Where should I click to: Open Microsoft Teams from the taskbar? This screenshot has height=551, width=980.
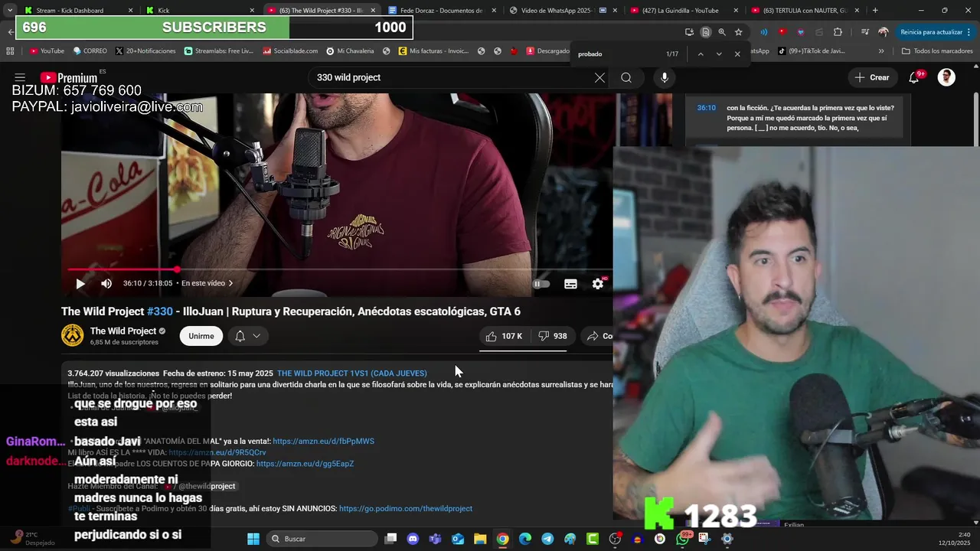pos(435,539)
